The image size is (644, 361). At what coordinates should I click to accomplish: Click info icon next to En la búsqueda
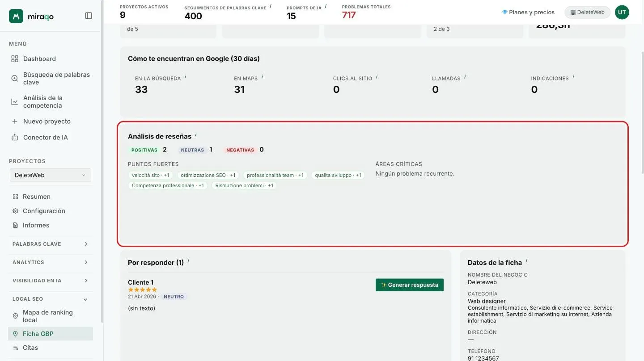click(185, 77)
